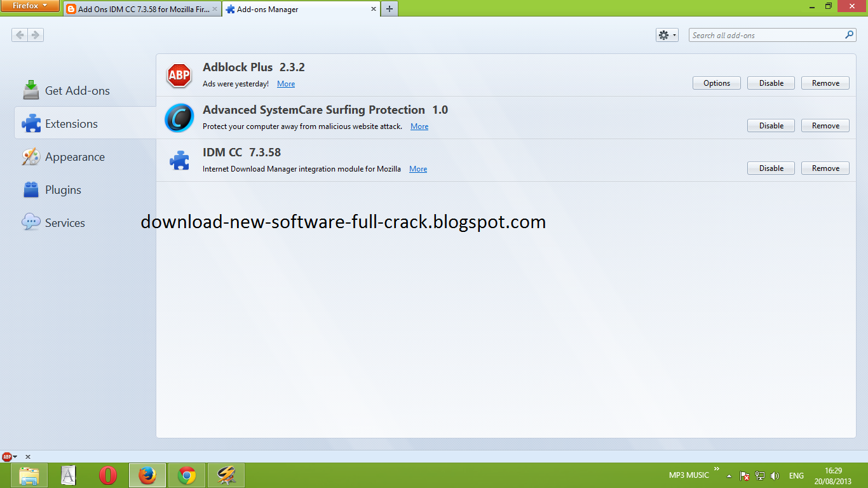Click the network tray icon

coord(759,476)
